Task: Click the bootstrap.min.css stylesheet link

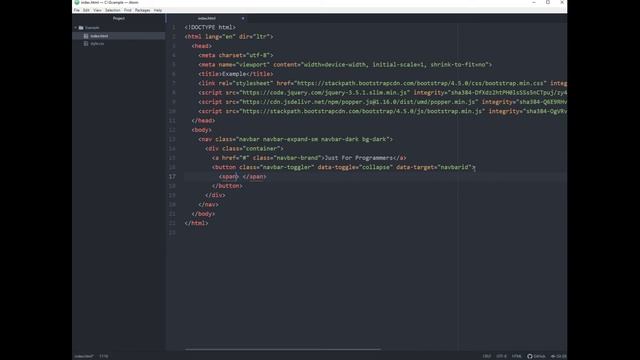Action: point(420,83)
